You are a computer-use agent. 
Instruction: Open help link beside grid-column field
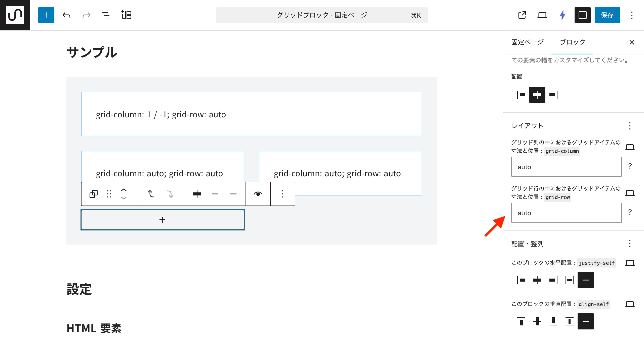coord(630,166)
